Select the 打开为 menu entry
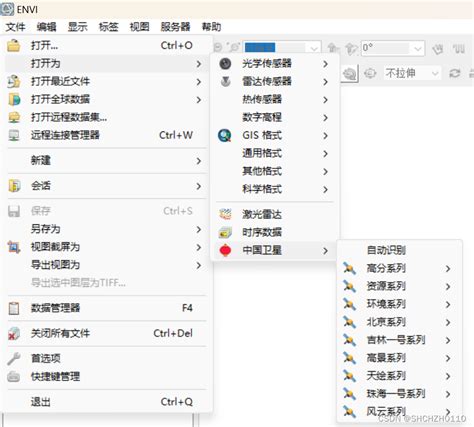The image size is (474, 427). pyautogui.click(x=107, y=63)
